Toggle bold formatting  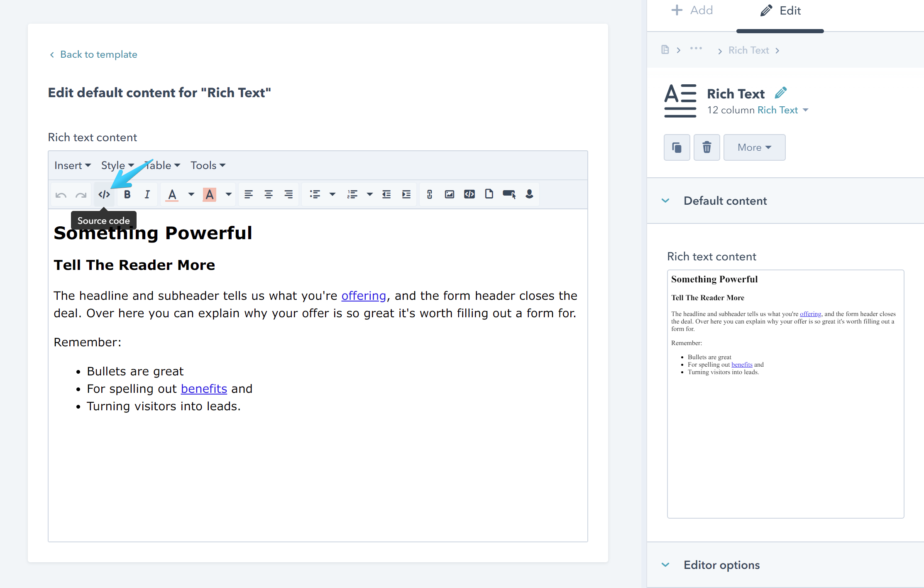pyautogui.click(x=127, y=194)
